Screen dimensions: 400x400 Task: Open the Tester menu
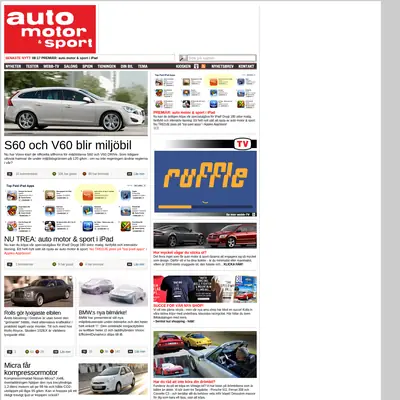pyautogui.click(x=32, y=66)
